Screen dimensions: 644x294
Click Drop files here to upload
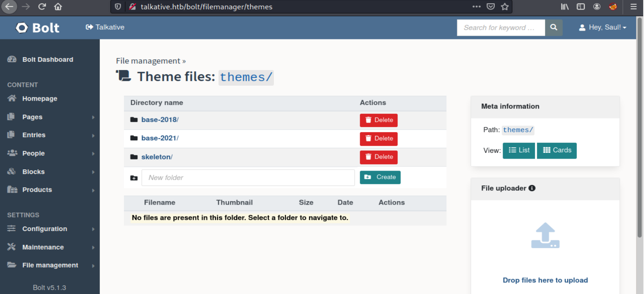click(545, 280)
